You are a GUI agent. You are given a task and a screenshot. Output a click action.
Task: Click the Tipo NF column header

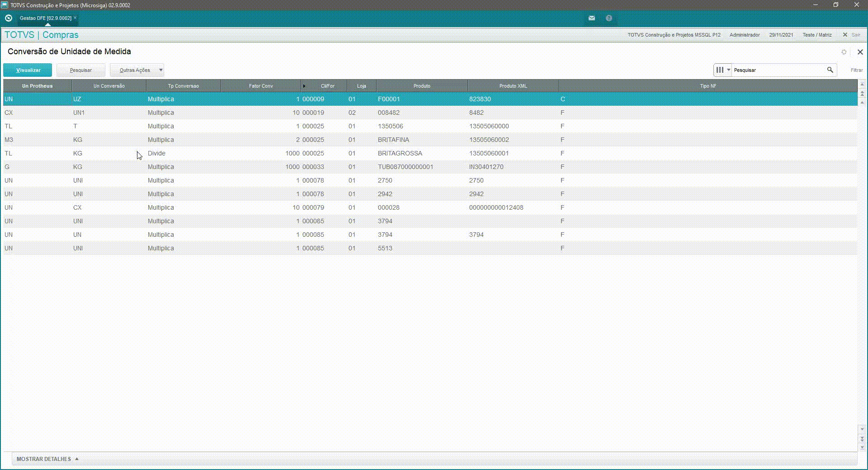click(x=708, y=86)
